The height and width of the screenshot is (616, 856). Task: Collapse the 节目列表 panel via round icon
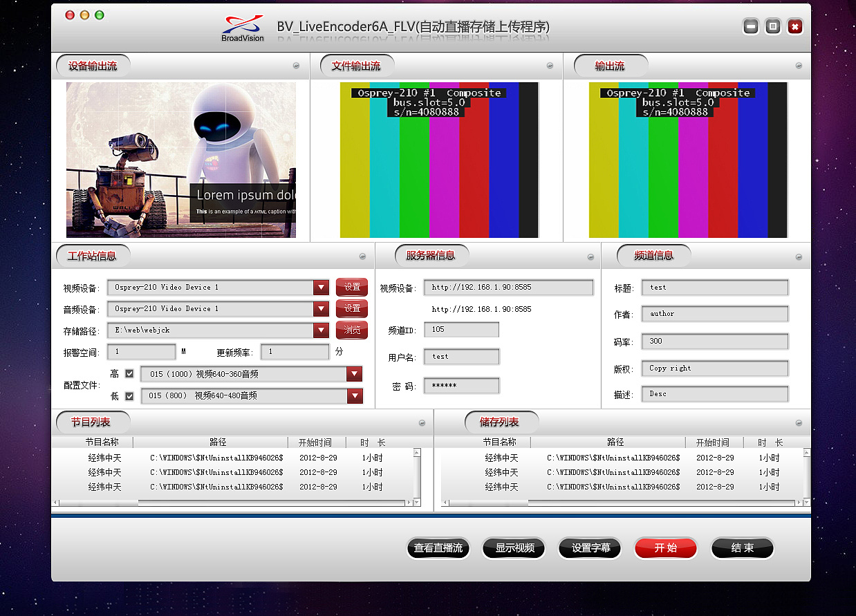tap(422, 422)
